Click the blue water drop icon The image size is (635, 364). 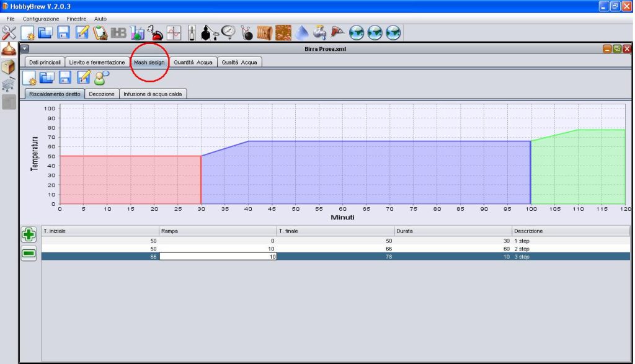click(x=302, y=33)
